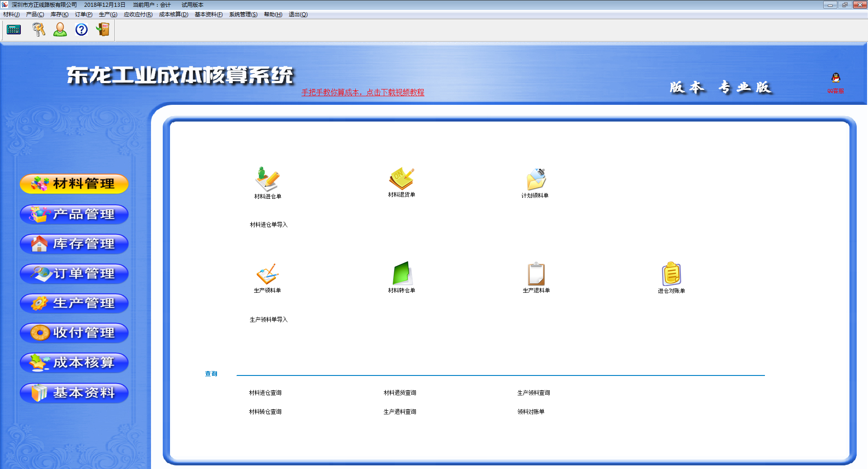Click the 材料进仓单导入 import link
Viewport: 868px width, 469px height.
[269, 225]
